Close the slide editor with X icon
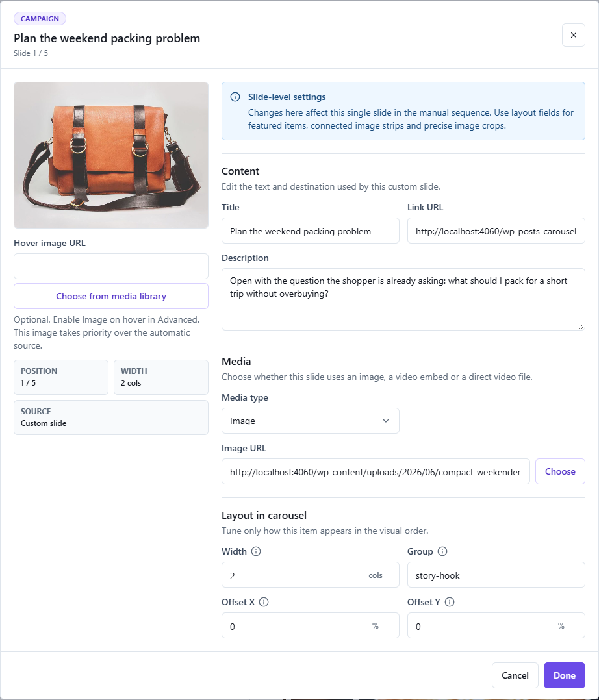The image size is (599, 700). (574, 35)
